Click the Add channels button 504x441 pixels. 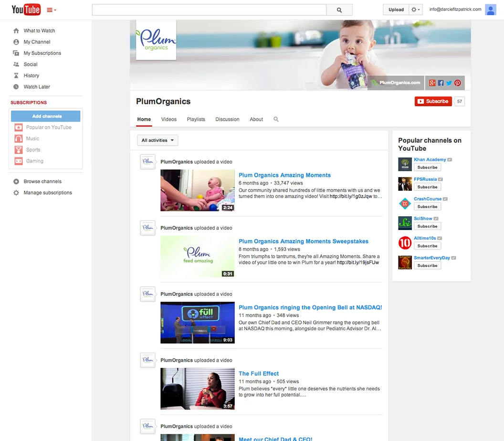tap(46, 116)
